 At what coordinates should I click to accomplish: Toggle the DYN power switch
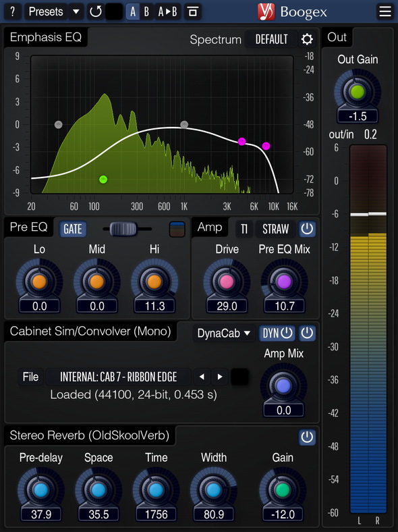pyautogui.click(x=277, y=334)
